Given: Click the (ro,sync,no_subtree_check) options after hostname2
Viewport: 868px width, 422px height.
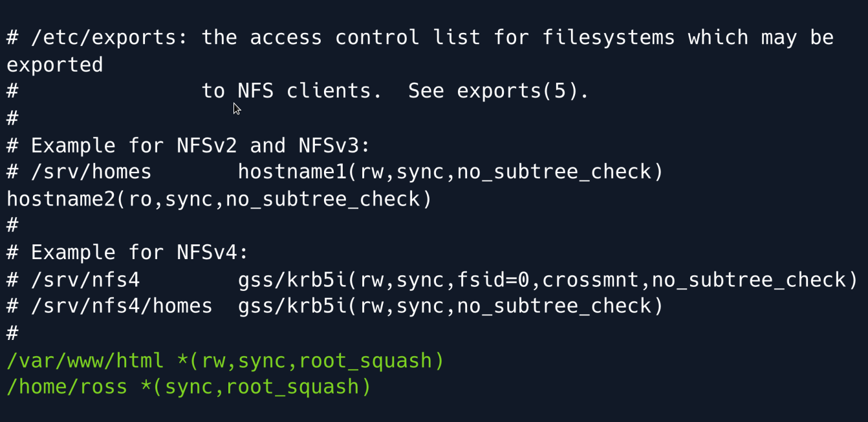Looking at the screenshot, I should coord(274,199).
